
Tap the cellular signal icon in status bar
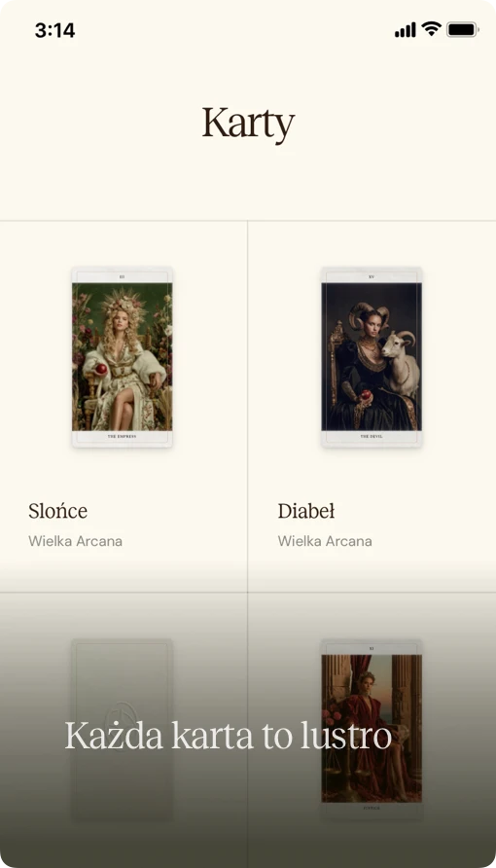click(x=405, y=30)
